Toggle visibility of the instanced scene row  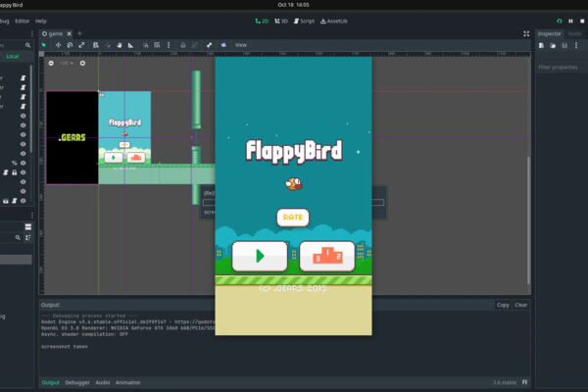click(x=24, y=201)
